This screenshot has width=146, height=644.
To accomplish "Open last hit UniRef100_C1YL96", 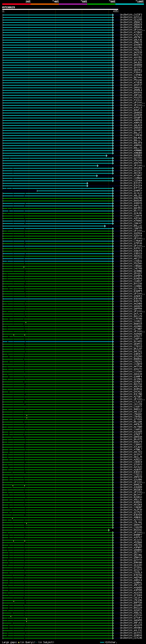I will click(131, 638).
